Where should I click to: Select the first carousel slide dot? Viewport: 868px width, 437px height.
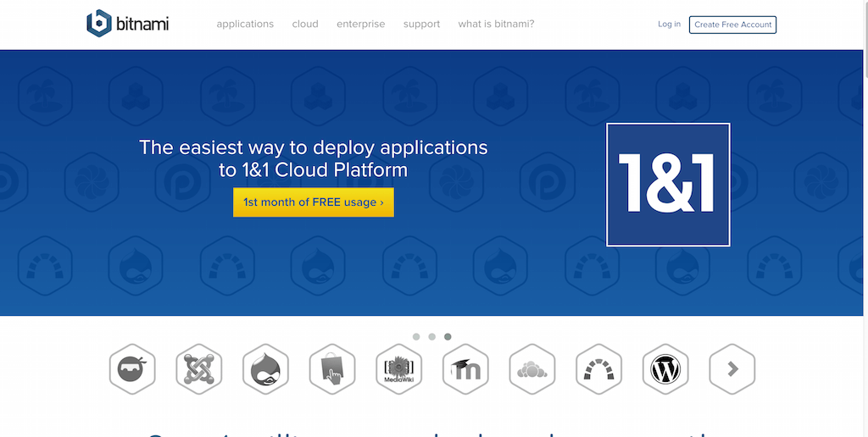(416, 336)
